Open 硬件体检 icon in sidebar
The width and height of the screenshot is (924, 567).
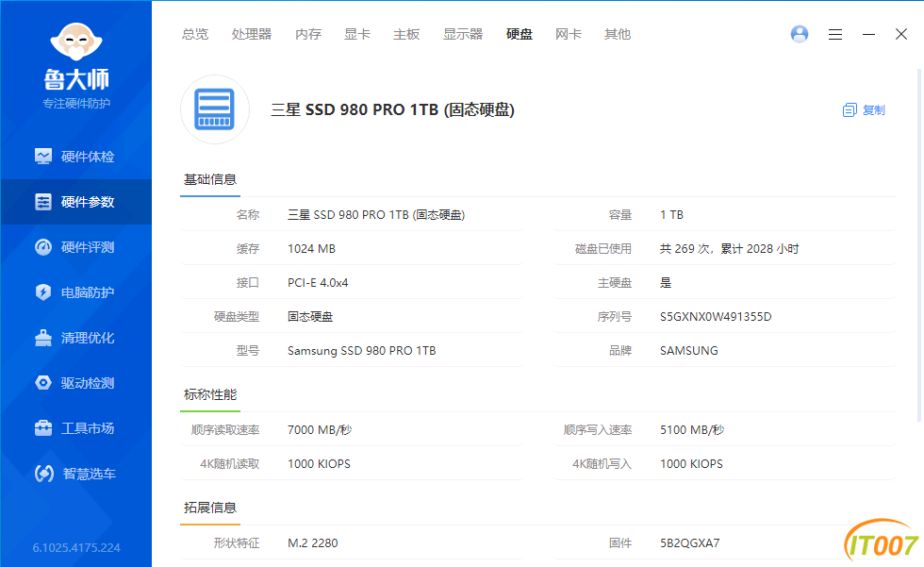point(43,157)
